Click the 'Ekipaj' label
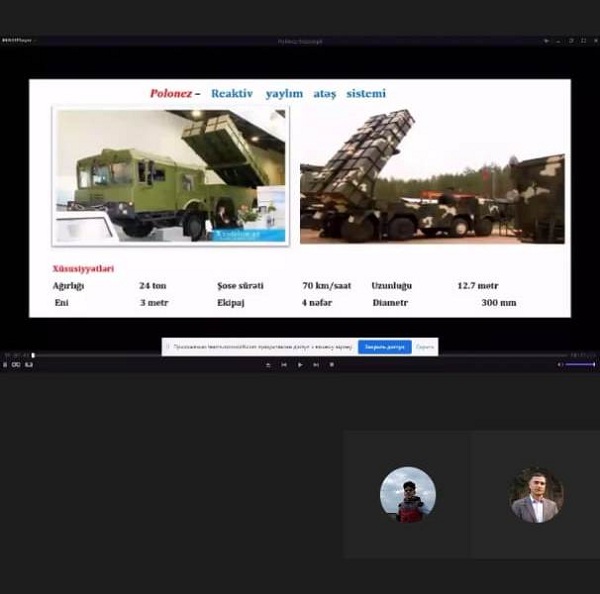Image resolution: width=600 pixels, height=594 pixels. 231,303
